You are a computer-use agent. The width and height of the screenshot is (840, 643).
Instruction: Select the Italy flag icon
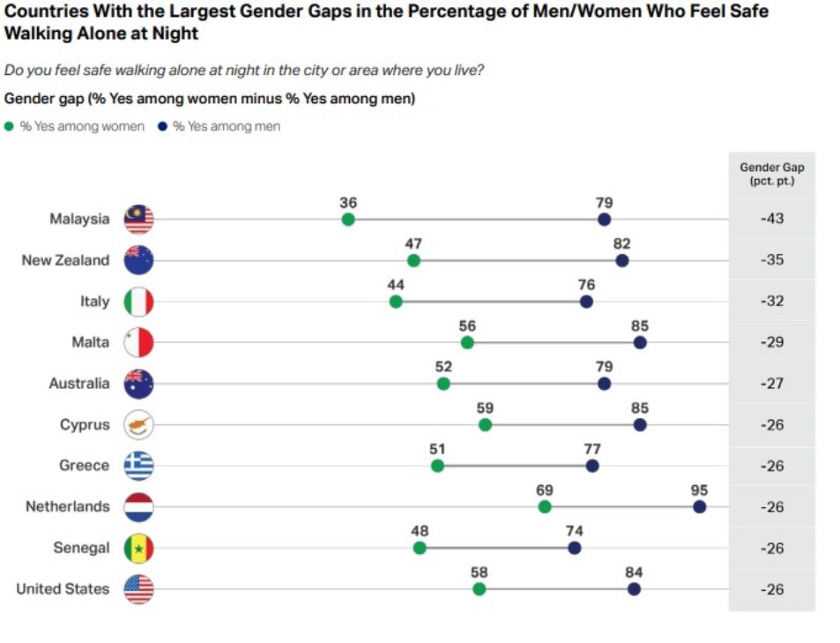point(139,302)
